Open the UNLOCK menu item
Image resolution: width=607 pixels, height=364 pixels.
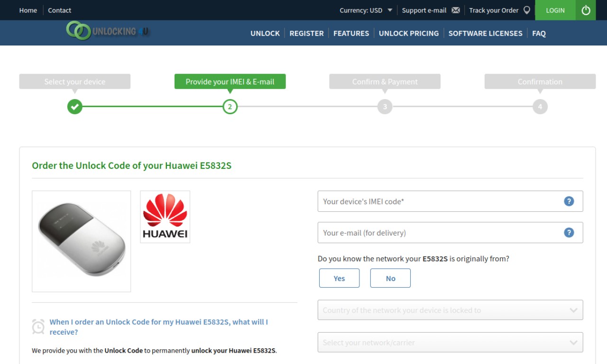[265, 33]
